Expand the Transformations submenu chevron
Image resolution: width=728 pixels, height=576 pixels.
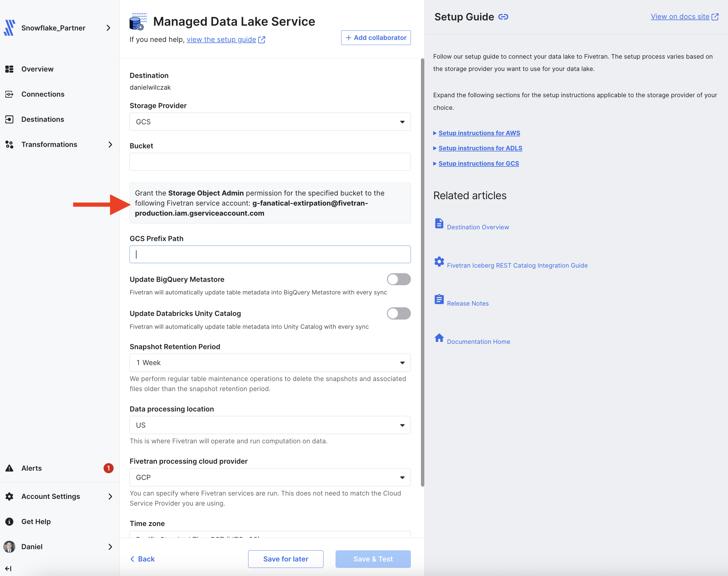pos(110,145)
